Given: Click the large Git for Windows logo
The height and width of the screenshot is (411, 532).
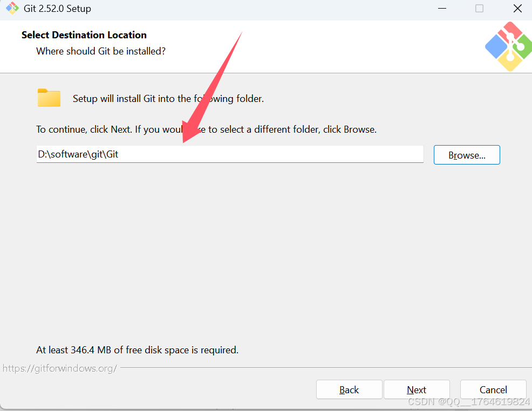Looking at the screenshot, I should point(509,47).
